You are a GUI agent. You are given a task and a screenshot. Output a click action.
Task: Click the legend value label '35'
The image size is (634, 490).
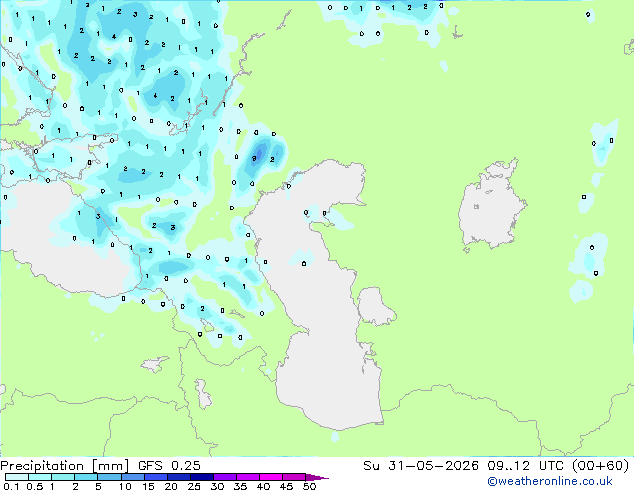[x=240, y=486]
